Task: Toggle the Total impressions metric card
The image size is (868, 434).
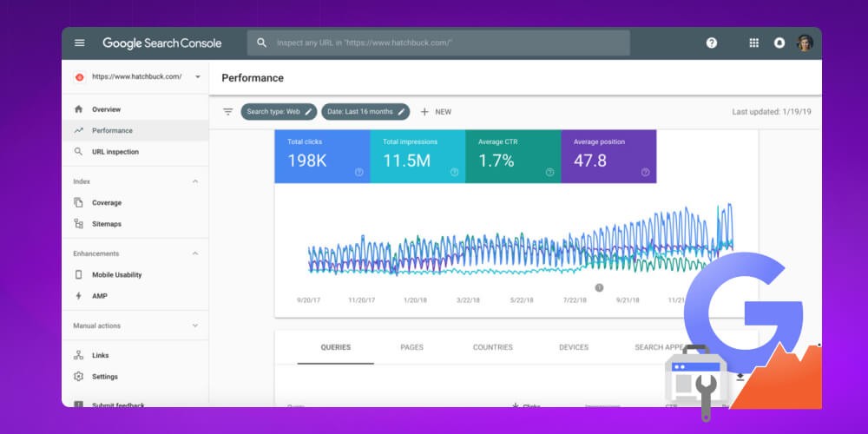Action: (x=418, y=156)
